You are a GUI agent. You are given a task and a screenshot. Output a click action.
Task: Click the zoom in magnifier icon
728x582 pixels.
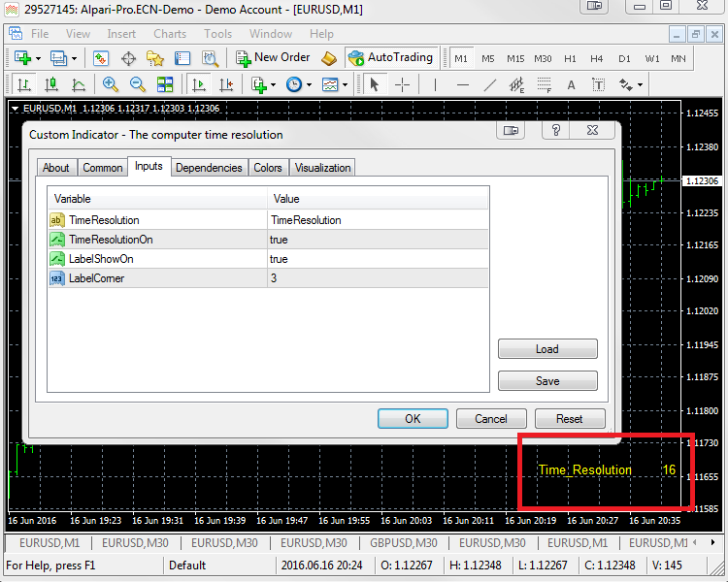tap(110, 85)
